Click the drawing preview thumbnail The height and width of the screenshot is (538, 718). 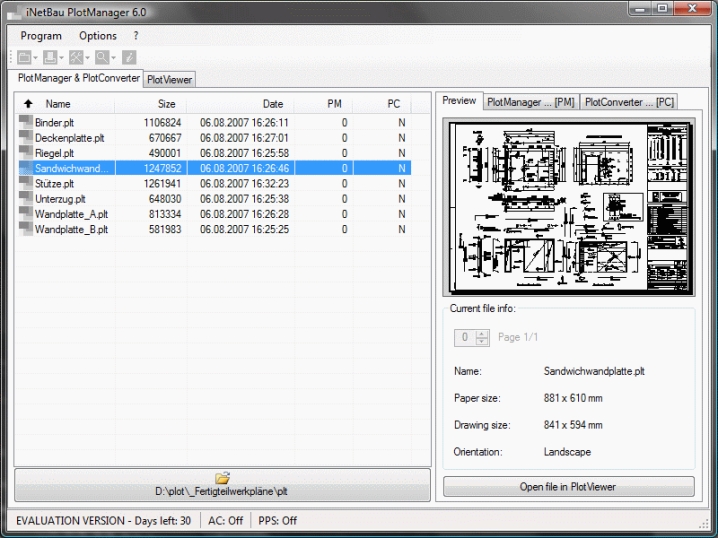click(x=568, y=208)
